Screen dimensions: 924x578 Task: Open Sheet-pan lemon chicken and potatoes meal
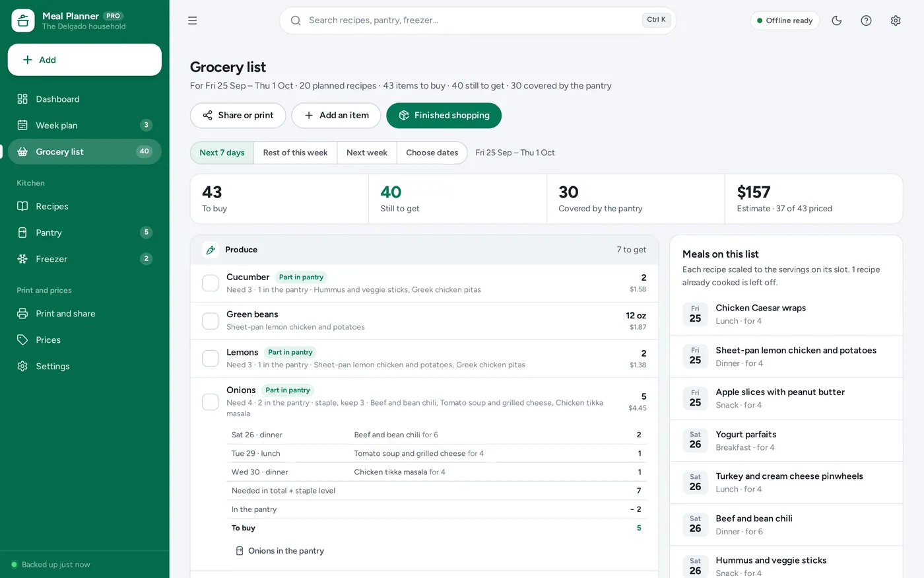tap(786, 357)
